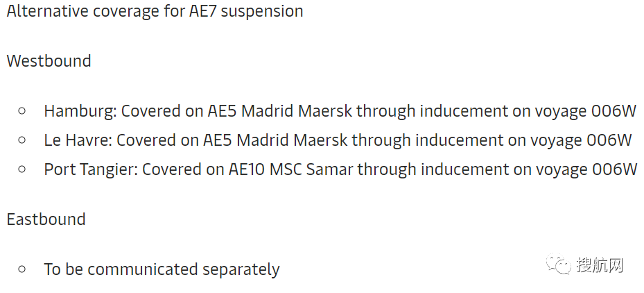Screen dimensions: 644x293
Task: Click AE10 in the Port Tangier line
Action: 247,169
